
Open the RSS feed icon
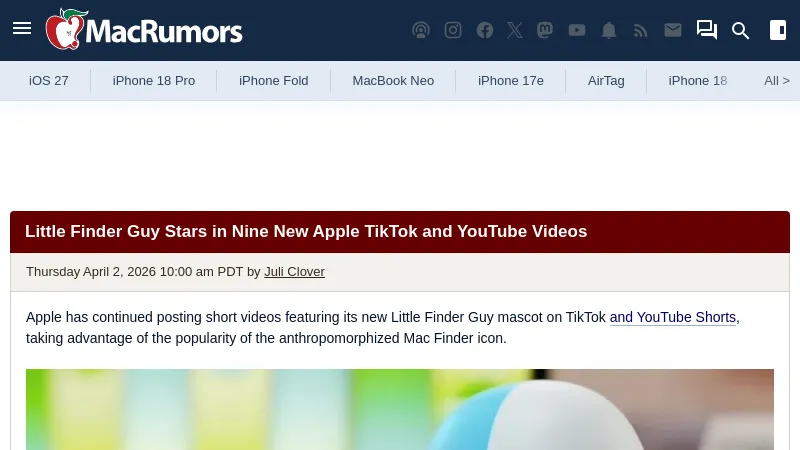pos(640,31)
